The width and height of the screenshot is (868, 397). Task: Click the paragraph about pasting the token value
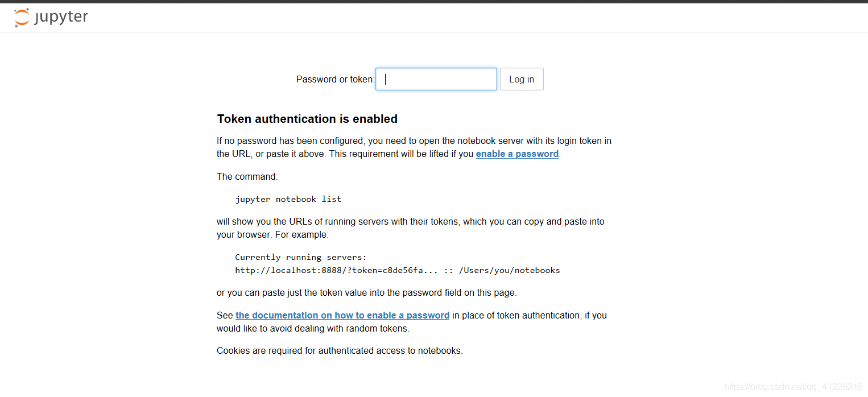366,292
